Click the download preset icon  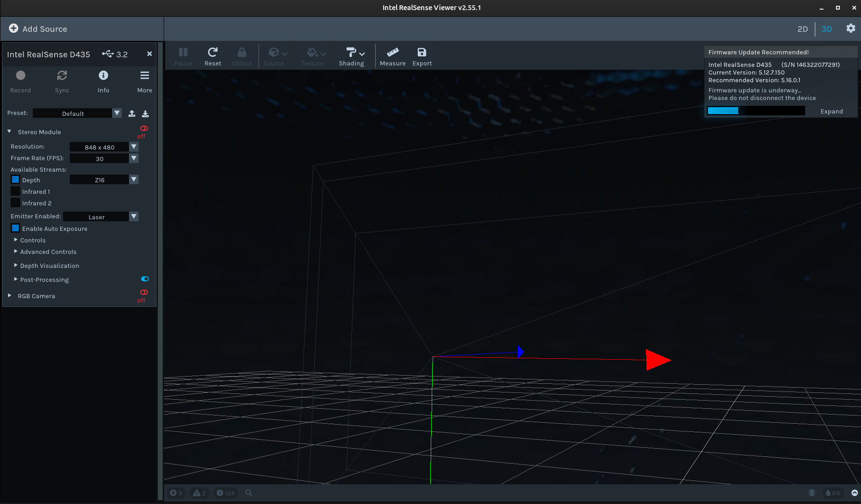point(145,113)
